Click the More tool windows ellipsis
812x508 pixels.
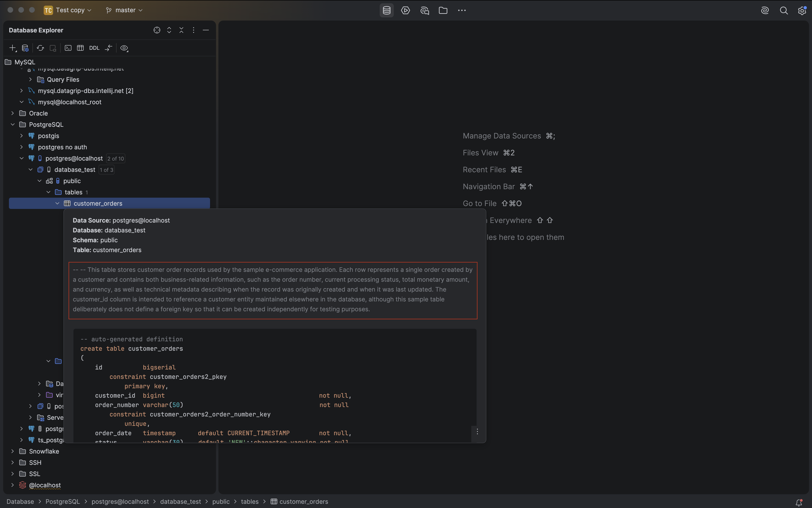coord(462,10)
